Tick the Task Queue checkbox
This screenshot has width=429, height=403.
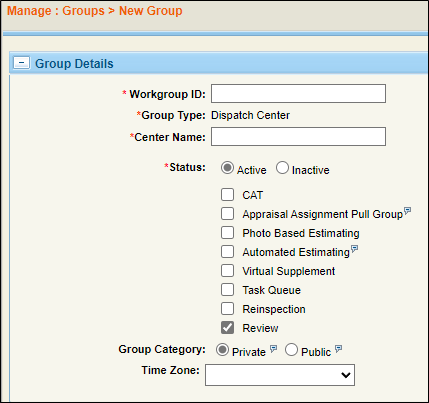(227, 289)
